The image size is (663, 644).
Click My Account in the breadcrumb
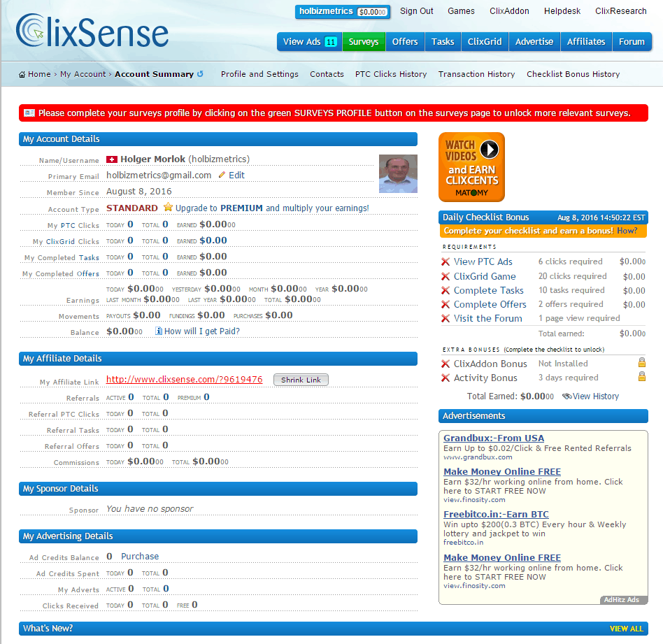pyautogui.click(x=83, y=74)
